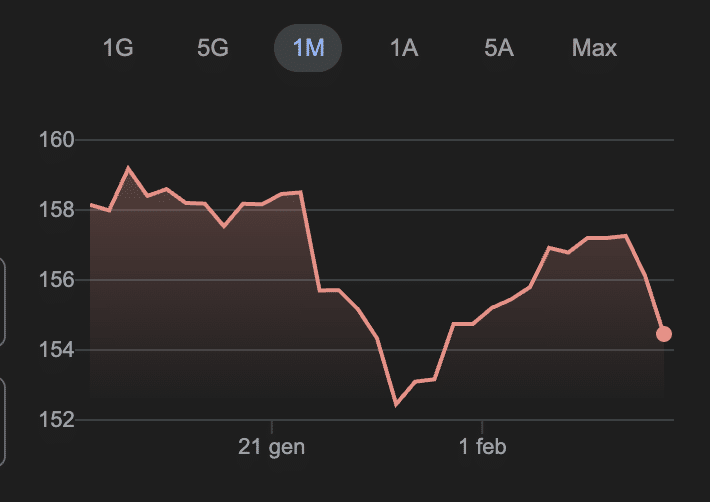Click the upper partial box on left edge
This screenshot has height=502, width=710.
pos(3,302)
